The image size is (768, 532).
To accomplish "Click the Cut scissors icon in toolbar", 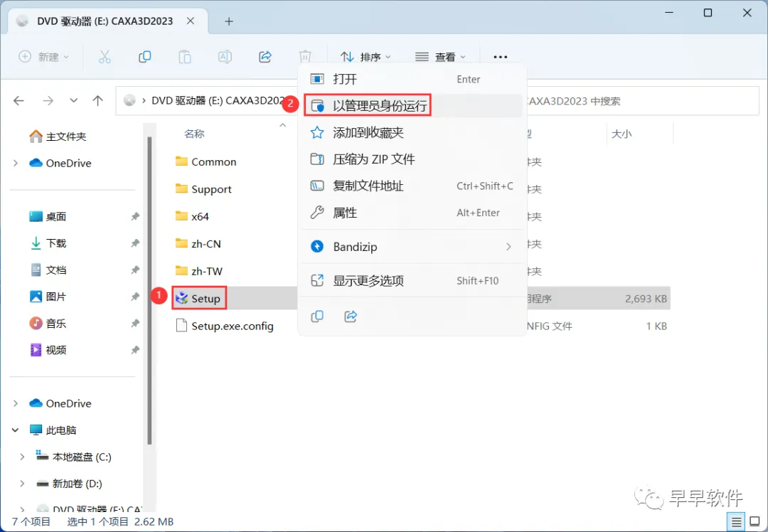I will (x=105, y=57).
